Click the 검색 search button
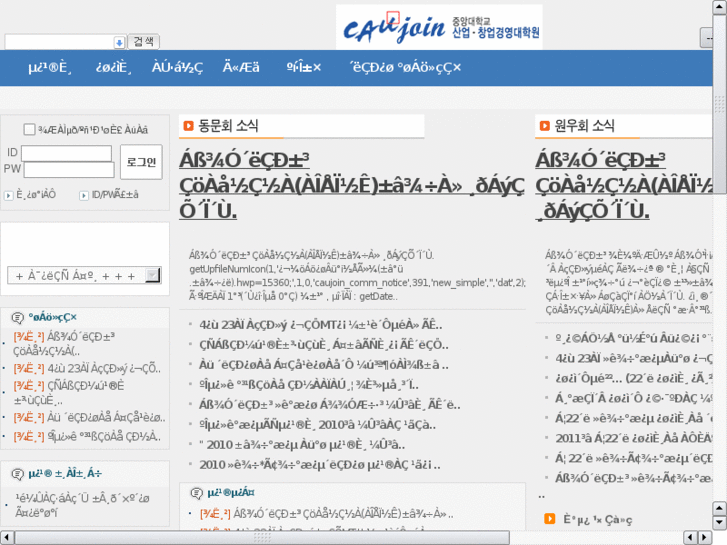727x545 pixels. pos(144,42)
